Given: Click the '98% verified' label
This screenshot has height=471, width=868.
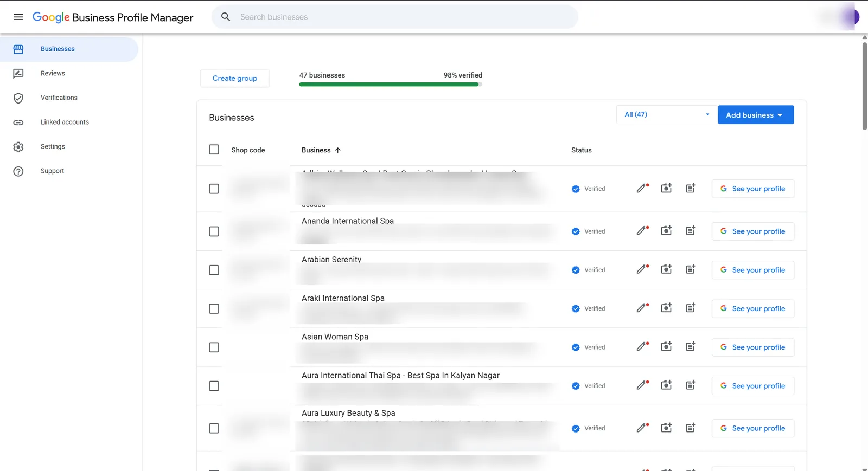Looking at the screenshot, I should point(463,75).
